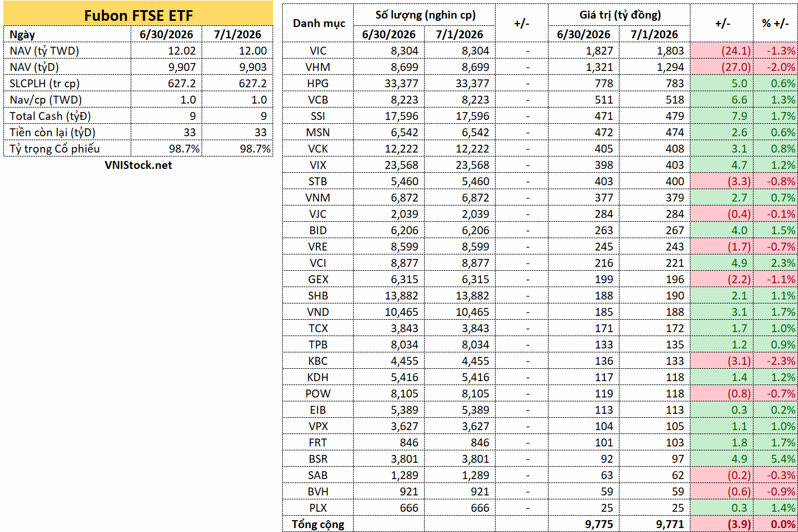Image resolution: width=798 pixels, height=532 pixels.
Task: Select the Số lượng (nghìn cp) header
Action: 425,15
